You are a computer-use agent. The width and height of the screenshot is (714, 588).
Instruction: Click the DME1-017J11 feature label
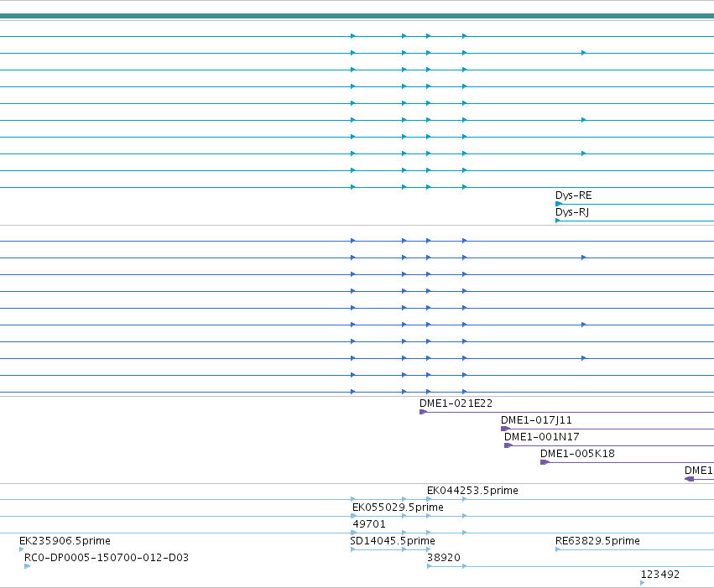(x=536, y=420)
